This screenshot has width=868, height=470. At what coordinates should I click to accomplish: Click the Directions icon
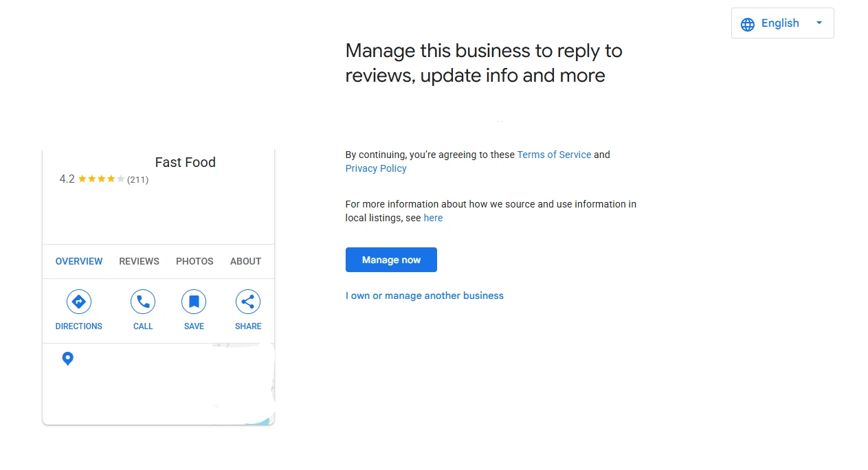(78, 302)
